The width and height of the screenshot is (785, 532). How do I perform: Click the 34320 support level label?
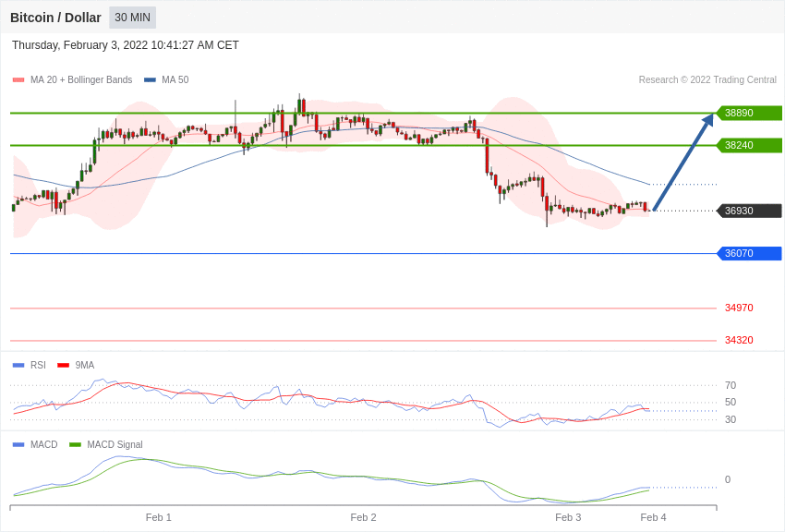tap(739, 340)
